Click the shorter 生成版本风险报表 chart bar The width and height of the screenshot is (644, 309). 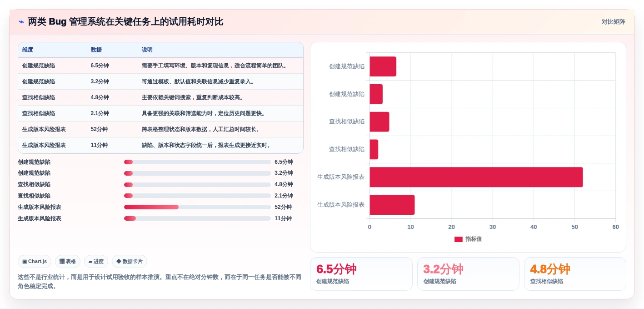click(x=392, y=205)
